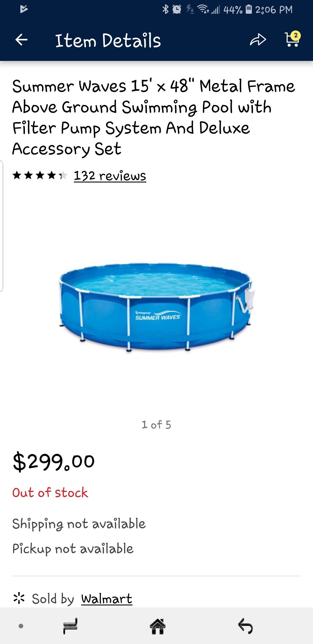Open the 132 reviews link
The image size is (313, 644).
110,176
